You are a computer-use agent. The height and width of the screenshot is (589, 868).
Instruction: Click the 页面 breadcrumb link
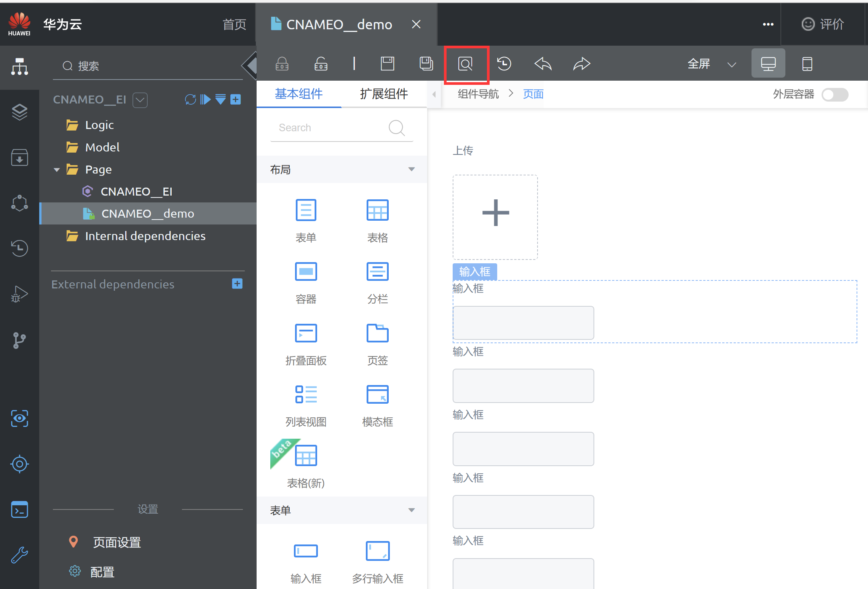[533, 94]
